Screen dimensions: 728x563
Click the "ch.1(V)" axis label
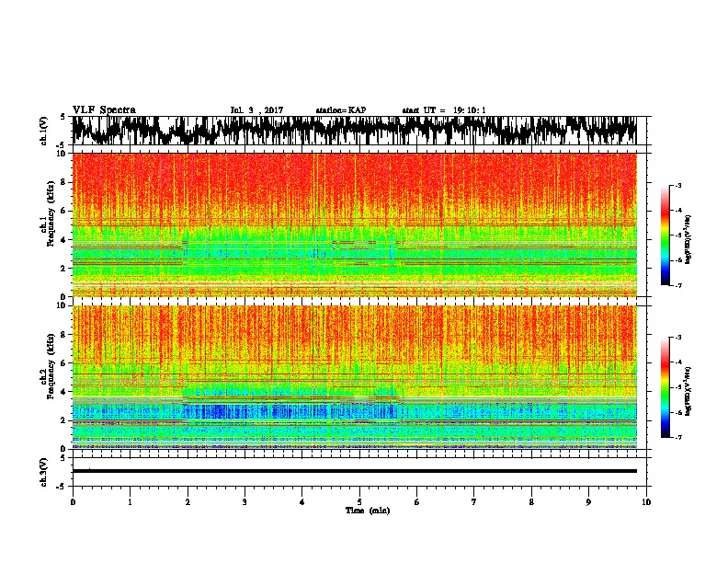pos(44,131)
